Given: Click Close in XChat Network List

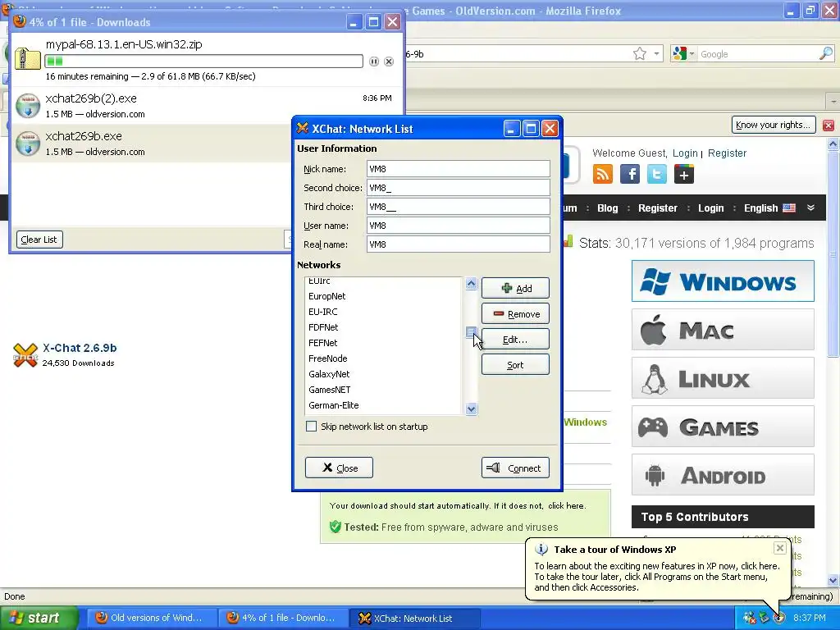Looking at the screenshot, I should coord(339,468).
